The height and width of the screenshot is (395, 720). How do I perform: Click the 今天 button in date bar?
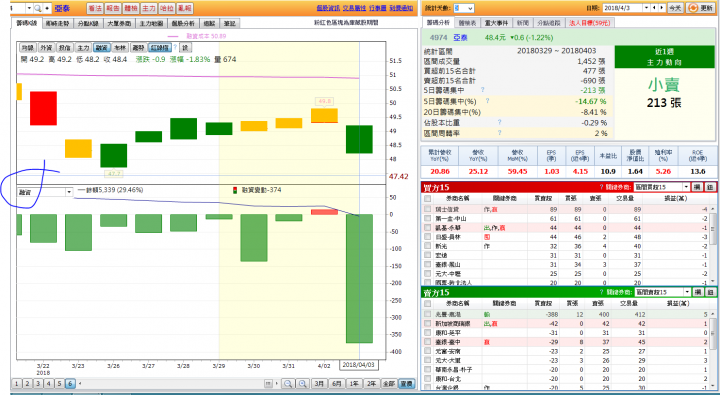coord(675,8)
